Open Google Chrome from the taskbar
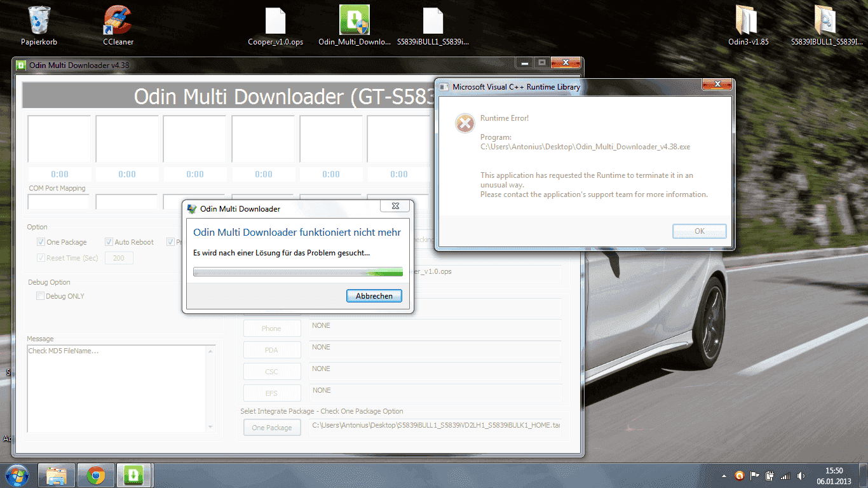Screen dimensions: 868x488 pos(96,475)
